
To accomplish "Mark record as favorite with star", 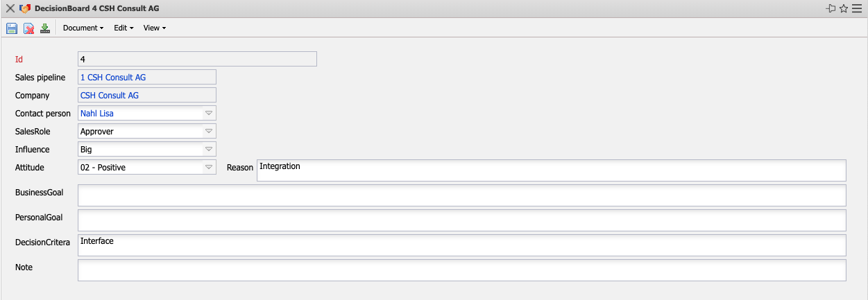I will coord(844,8).
